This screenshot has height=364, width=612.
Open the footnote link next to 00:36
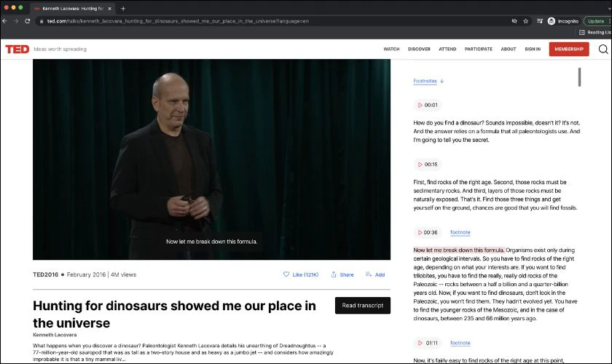coord(460,232)
